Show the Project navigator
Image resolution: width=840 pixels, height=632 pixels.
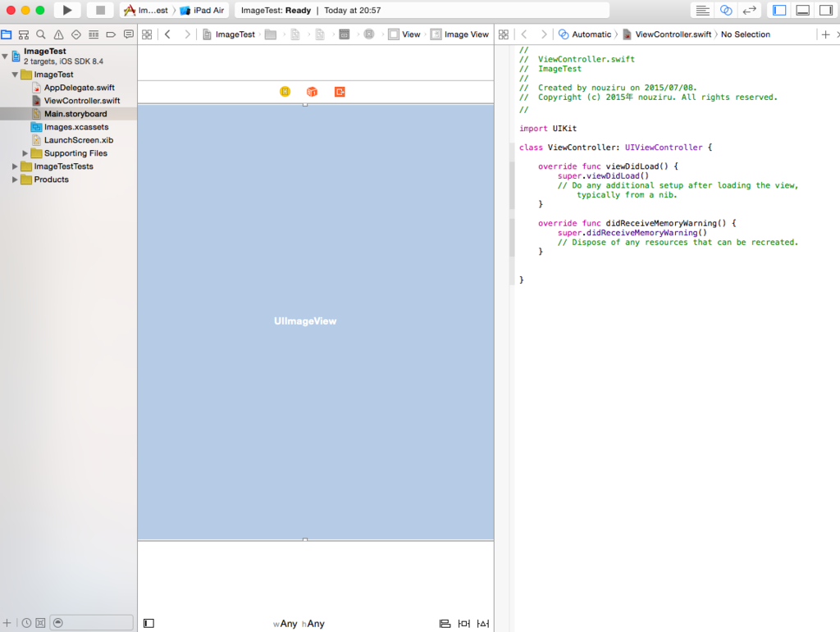[x=7, y=34]
